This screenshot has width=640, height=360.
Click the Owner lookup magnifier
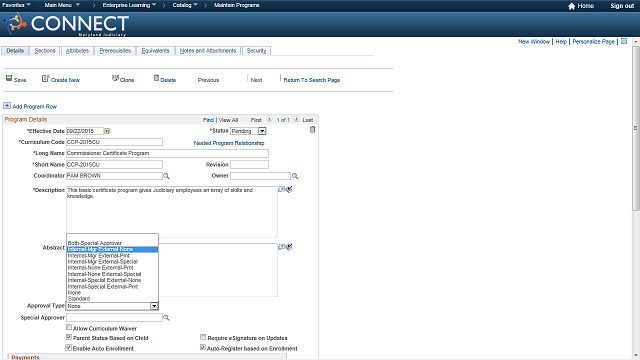(295, 176)
